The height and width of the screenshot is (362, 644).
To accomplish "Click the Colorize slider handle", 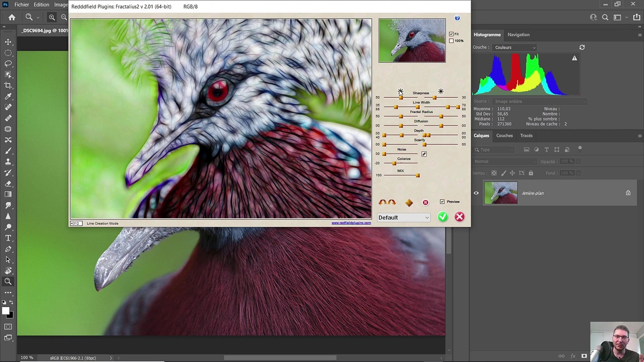I will (394, 163).
